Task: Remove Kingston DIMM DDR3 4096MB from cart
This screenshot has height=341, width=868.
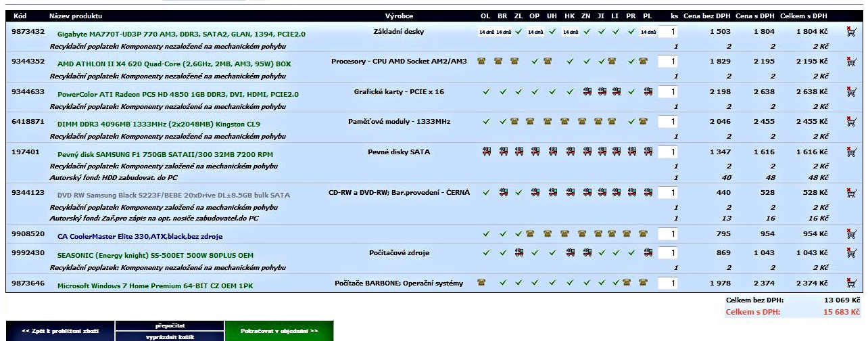Action: coord(851,122)
